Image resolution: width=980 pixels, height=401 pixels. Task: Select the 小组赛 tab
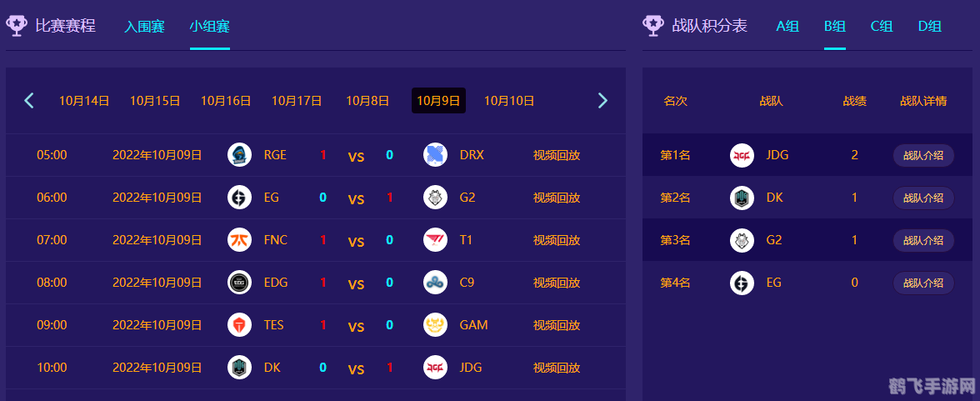(209, 27)
